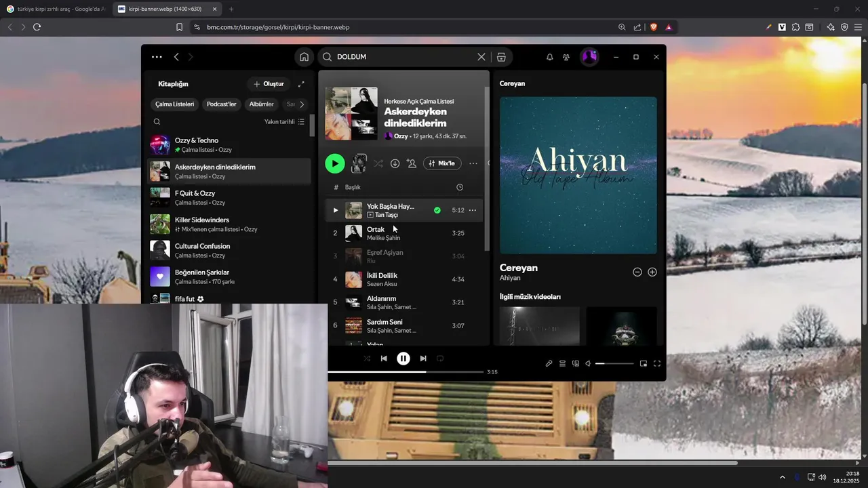This screenshot has width=868, height=488.
Task: Select the Albümler filter chip
Action: 262,104
